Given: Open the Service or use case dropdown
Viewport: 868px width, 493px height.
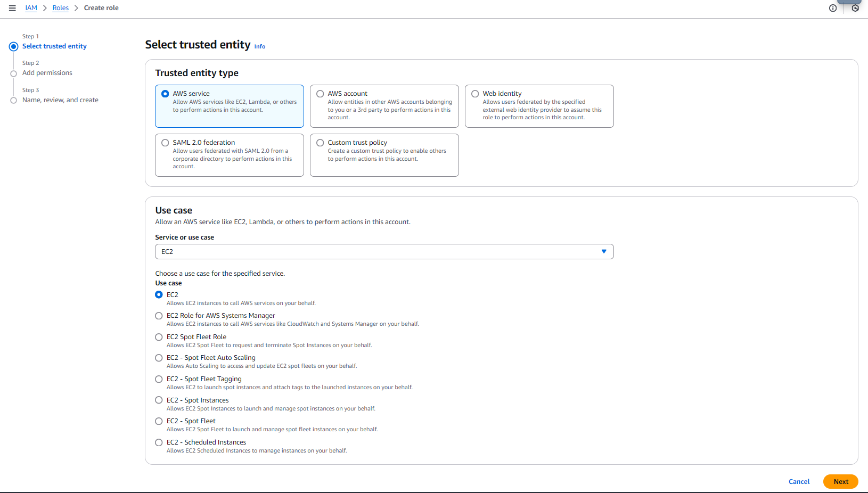Looking at the screenshot, I should tap(384, 252).
